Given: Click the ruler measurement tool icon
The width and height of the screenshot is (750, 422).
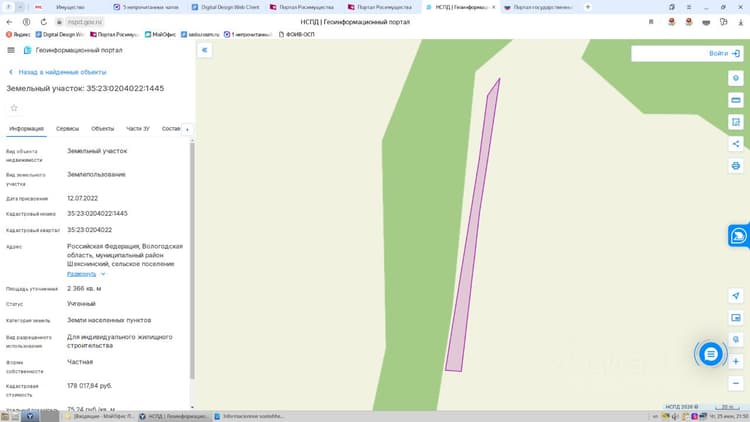Looking at the screenshot, I should coord(736,100).
